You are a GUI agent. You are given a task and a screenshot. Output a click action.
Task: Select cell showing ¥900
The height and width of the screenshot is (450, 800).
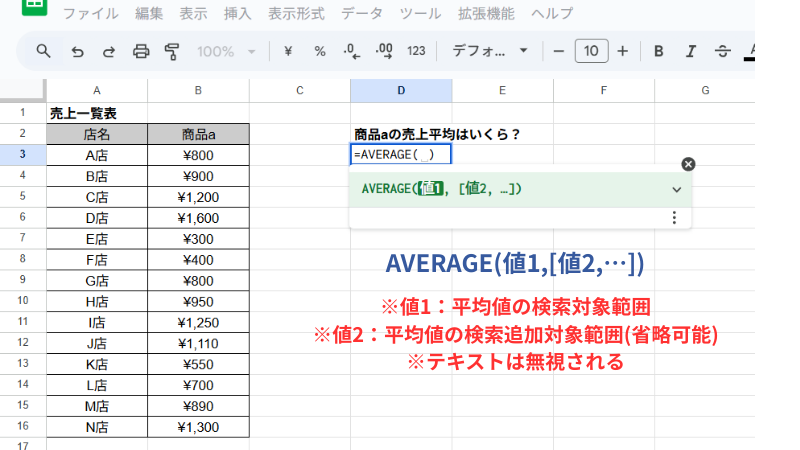pos(198,176)
